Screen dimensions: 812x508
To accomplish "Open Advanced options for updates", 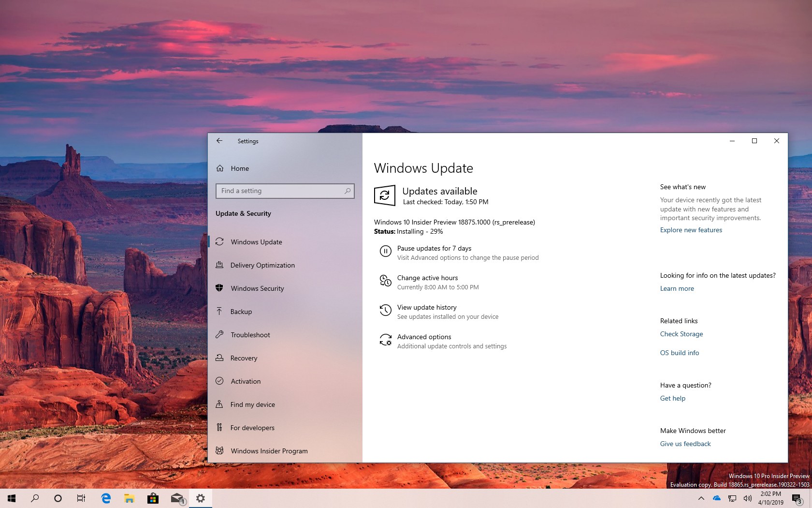I will point(424,337).
